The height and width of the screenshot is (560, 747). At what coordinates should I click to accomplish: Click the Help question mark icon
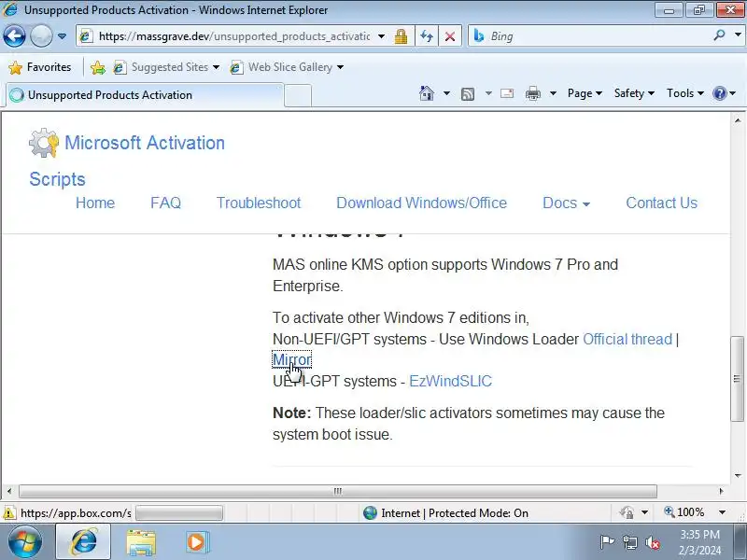[719, 93]
